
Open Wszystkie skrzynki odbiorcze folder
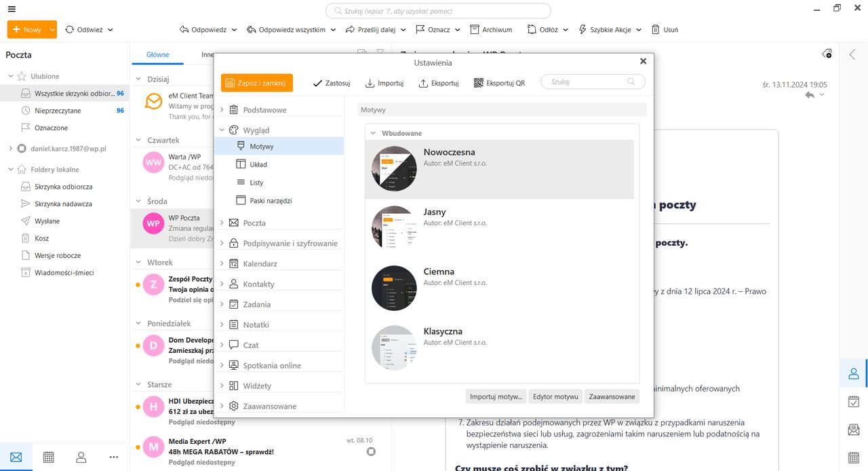coord(66,93)
